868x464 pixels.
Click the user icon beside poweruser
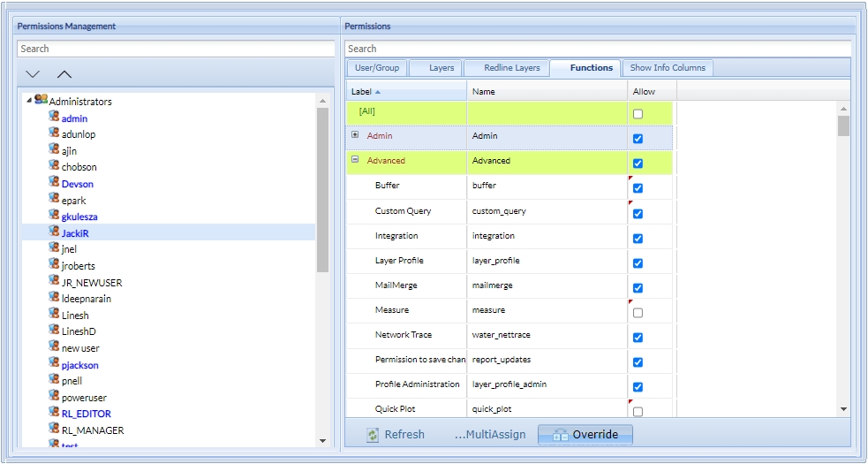pos(54,397)
